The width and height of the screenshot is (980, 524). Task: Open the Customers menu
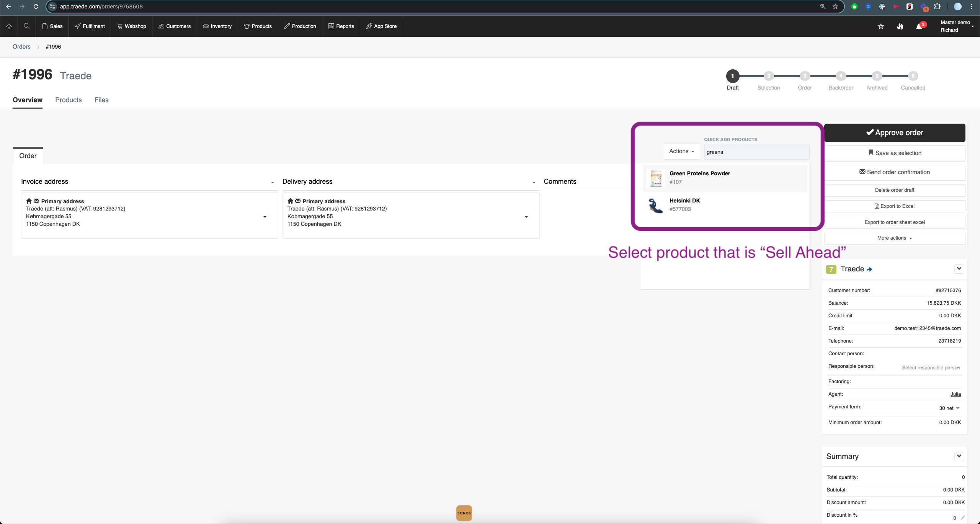point(175,26)
